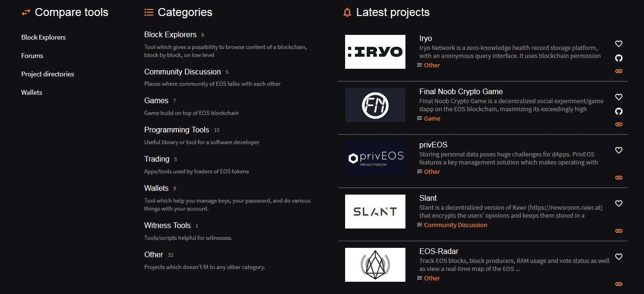Click Other tag under EOS-Radar
This screenshot has width=644, height=294.
point(432,278)
